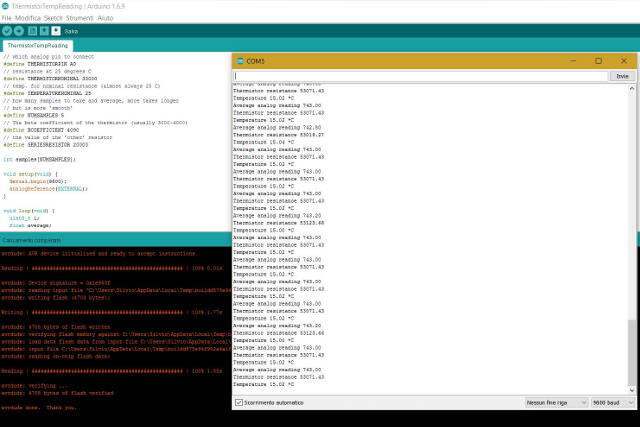Viewport: 640px width, 427px height.
Task: Click the '#define NUMSAMPLES 5' code line
Action: [33, 115]
